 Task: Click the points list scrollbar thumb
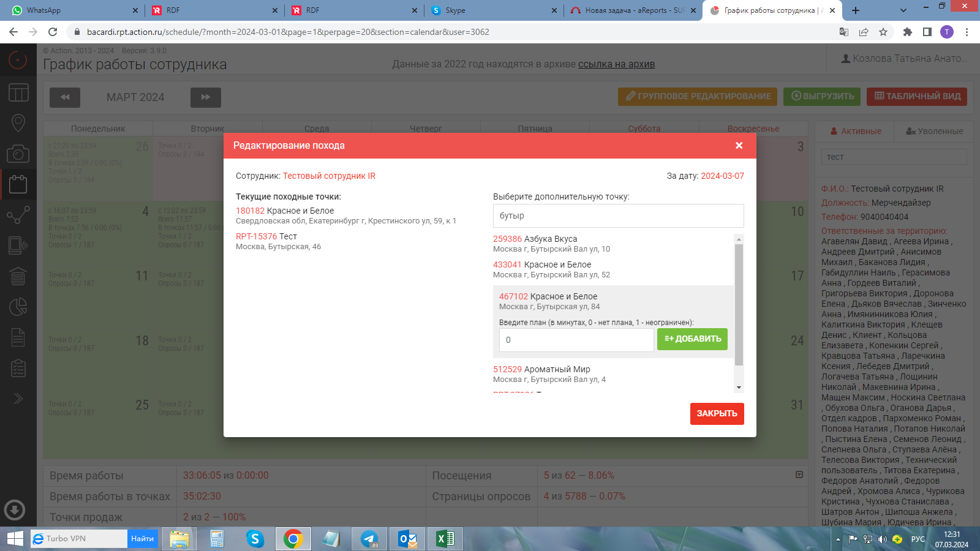[x=739, y=304]
